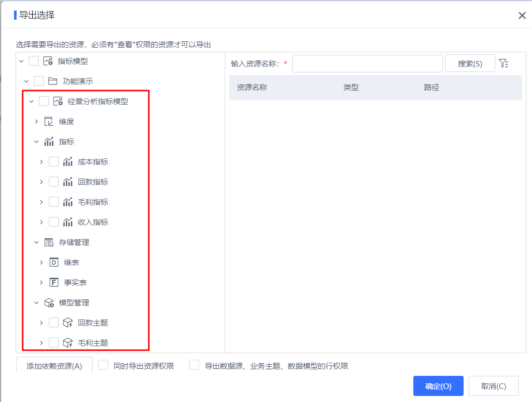Click the 收入指标 chart icon
This screenshot has height=402, width=532.
tap(68, 222)
